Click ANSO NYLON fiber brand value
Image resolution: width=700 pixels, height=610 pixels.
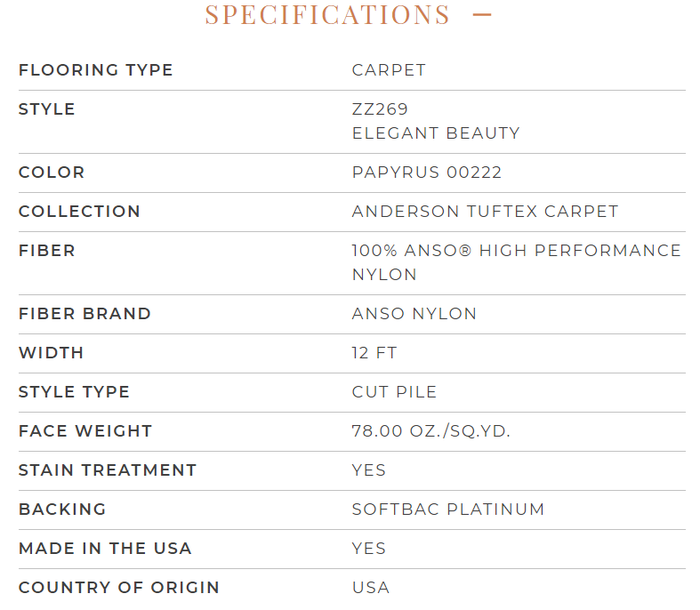pos(414,313)
